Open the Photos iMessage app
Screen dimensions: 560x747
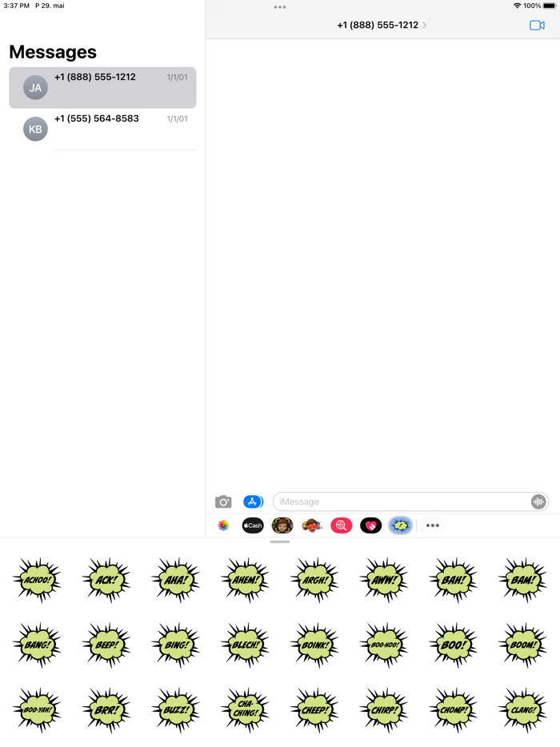point(223,525)
